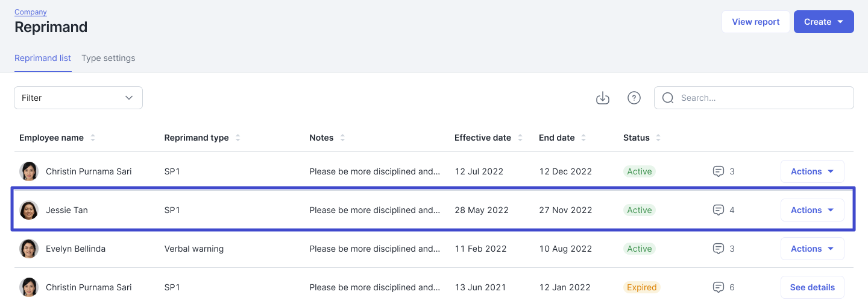Open Actions menu for Evelyn Bellinda
Screen dimensions: 868x306
812,249
